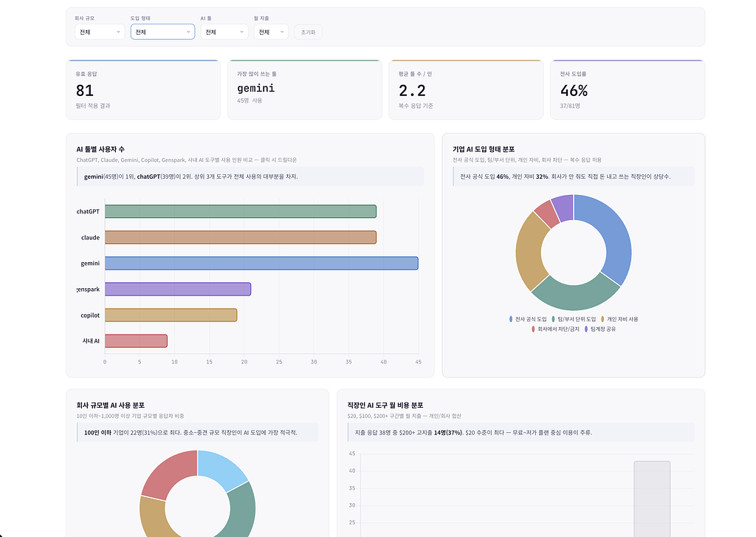Click the claude bar in the chart
756x537 pixels.
pos(240,237)
